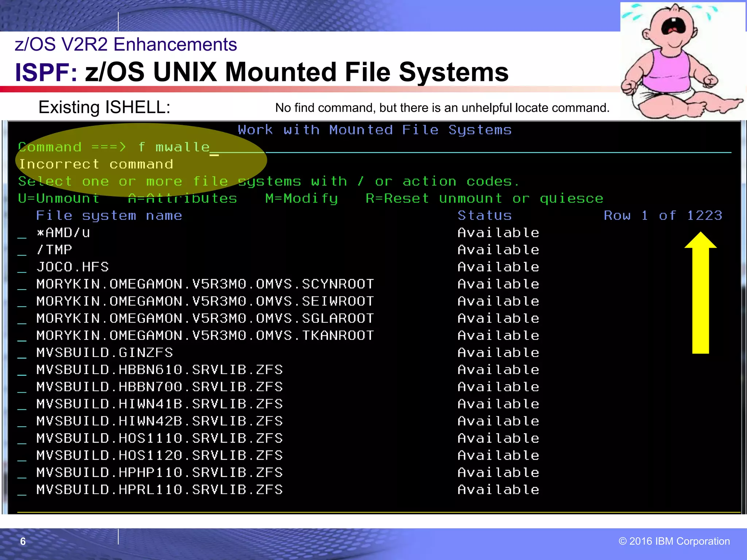Click the 'Existing ISHELL:' heading
The width and height of the screenshot is (747, 560).
[104, 108]
